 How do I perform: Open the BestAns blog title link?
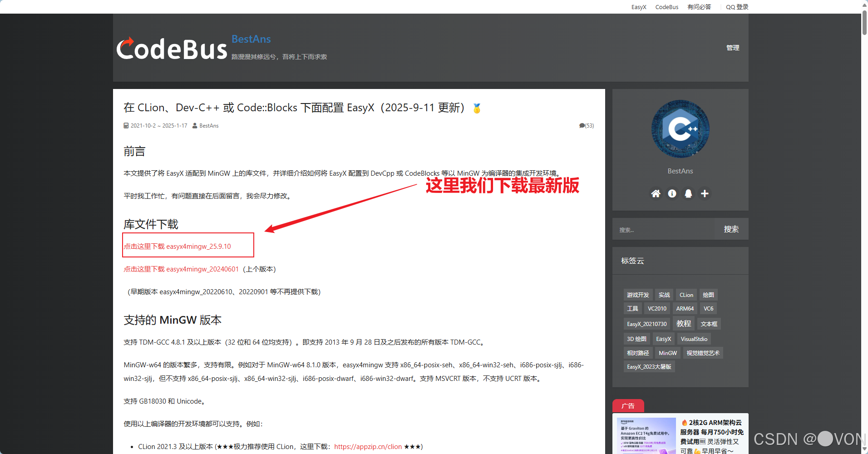pyautogui.click(x=251, y=39)
